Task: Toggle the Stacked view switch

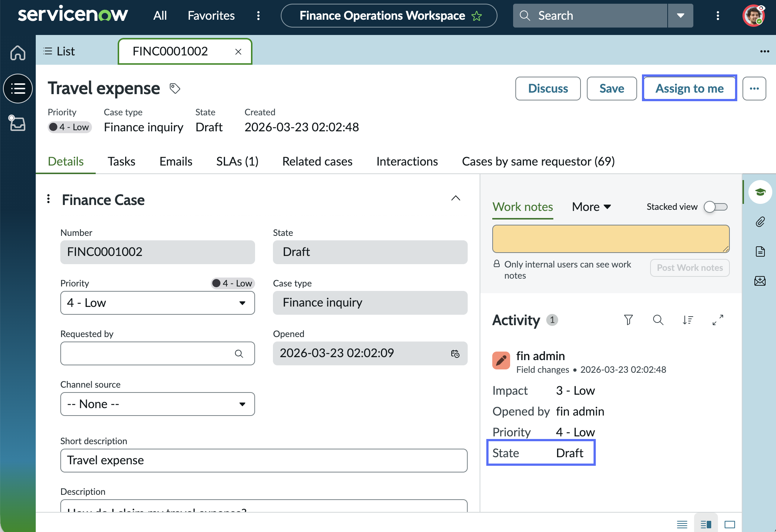Action: tap(716, 207)
